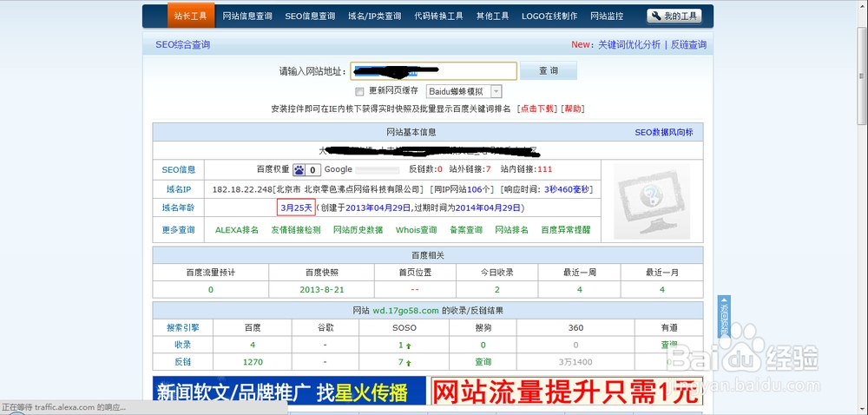Click the Google PR bar
Viewport: 868px width, 415px height.
point(377,170)
